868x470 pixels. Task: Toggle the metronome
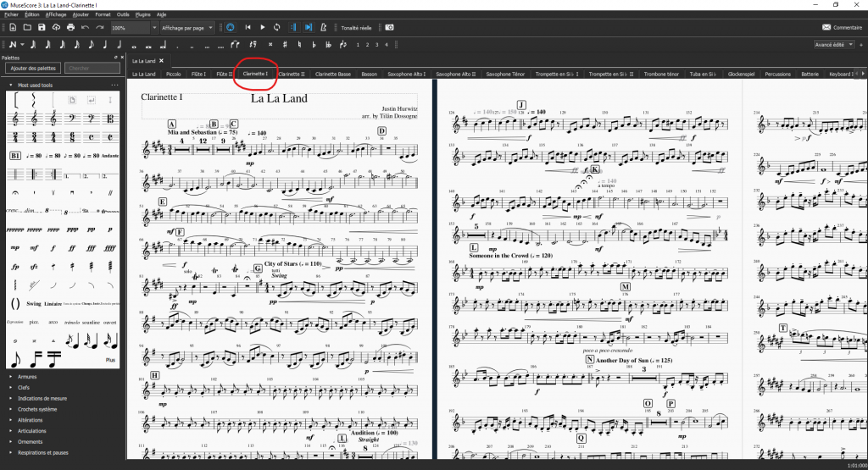click(x=323, y=27)
